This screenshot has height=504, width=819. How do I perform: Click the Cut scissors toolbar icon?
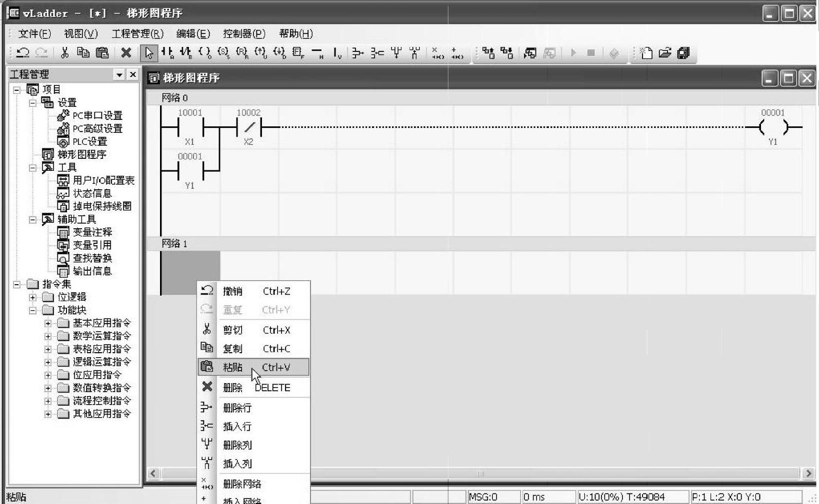point(64,53)
